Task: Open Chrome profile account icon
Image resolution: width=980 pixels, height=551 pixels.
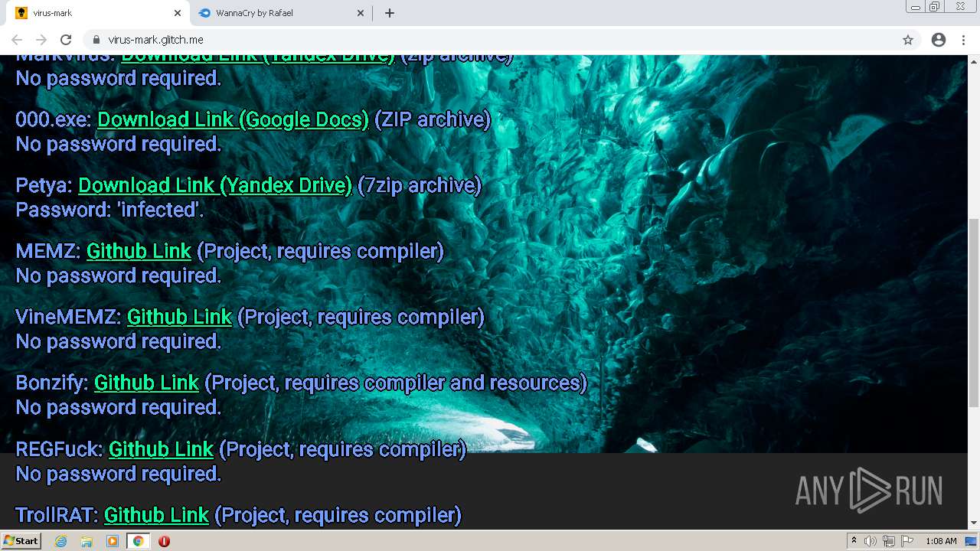Action: coord(939,40)
